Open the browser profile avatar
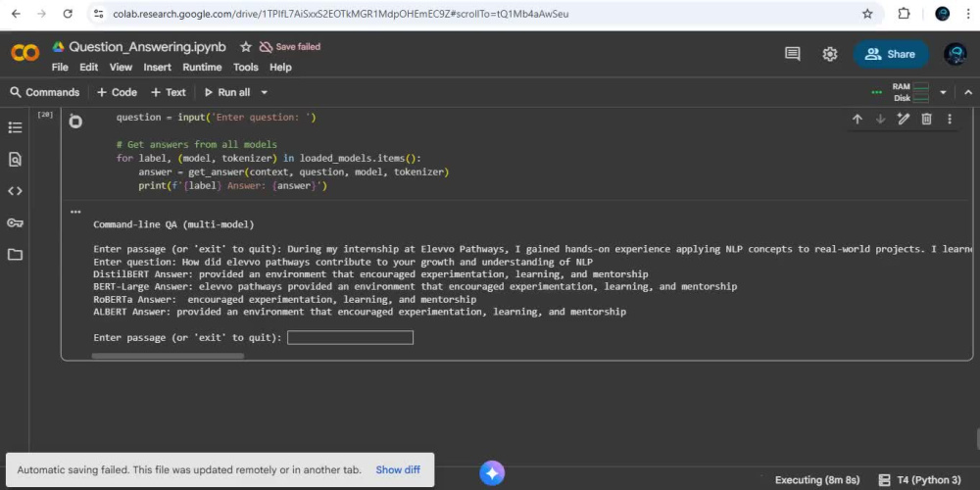Viewport: 980px width, 490px height. pyautogui.click(x=943, y=14)
